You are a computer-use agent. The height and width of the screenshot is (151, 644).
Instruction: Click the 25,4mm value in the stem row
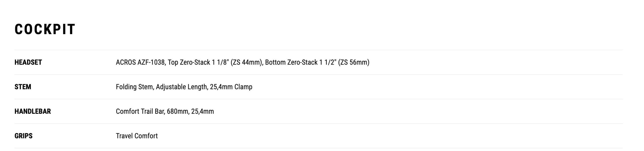tap(221, 87)
